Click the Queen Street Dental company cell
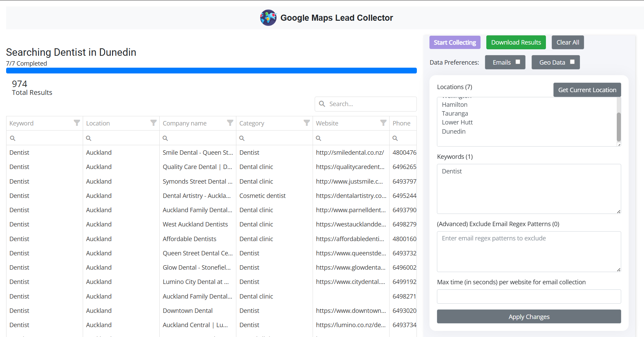The width and height of the screenshot is (644, 337). pyautogui.click(x=198, y=253)
